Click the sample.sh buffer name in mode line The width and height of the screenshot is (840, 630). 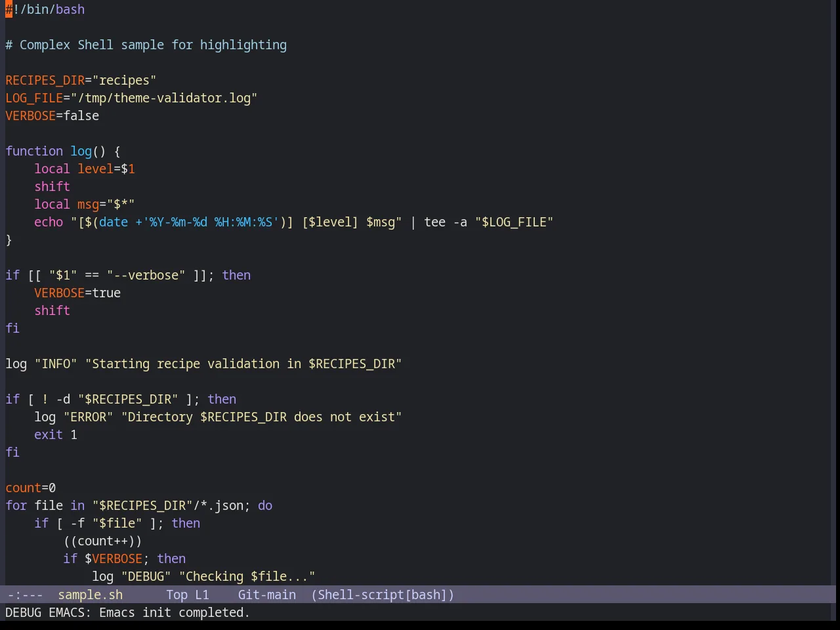tap(90, 595)
